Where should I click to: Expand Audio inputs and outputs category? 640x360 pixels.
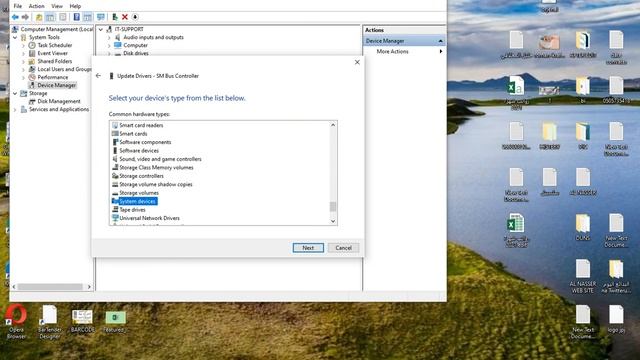[109, 37]
